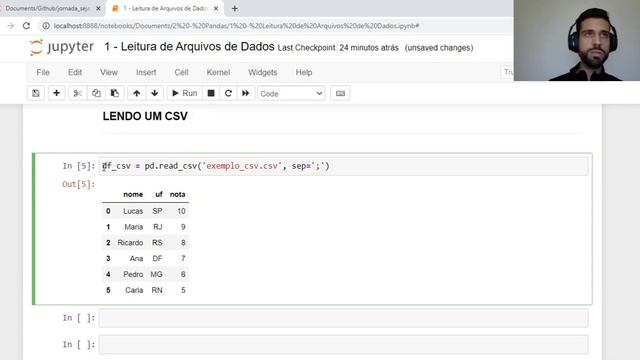Open a new browser tab
640x360 pixels.
(x=235, y=8)
